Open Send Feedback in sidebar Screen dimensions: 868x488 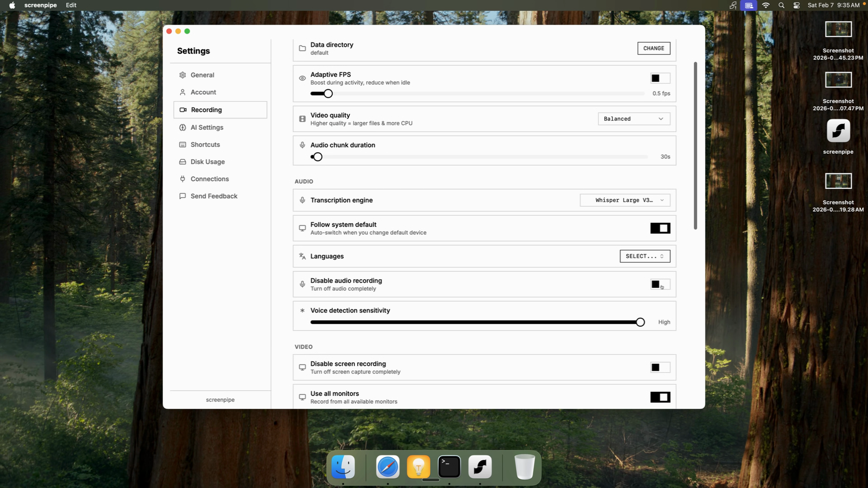(x=214, y=196)
